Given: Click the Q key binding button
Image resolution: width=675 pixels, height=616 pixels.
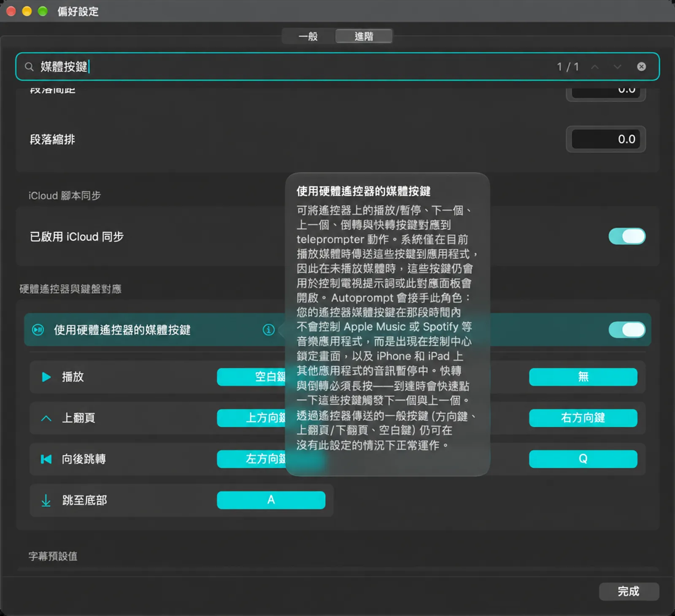Looking at the screenshot, I should (x=583, y=459).
